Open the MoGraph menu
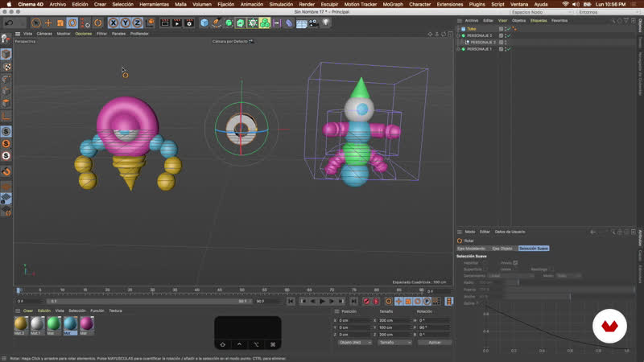 point(394,4)
